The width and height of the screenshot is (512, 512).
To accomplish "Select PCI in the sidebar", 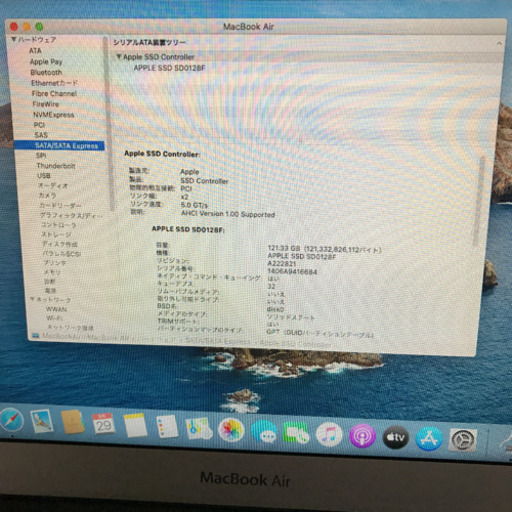I will click(39, 125).
